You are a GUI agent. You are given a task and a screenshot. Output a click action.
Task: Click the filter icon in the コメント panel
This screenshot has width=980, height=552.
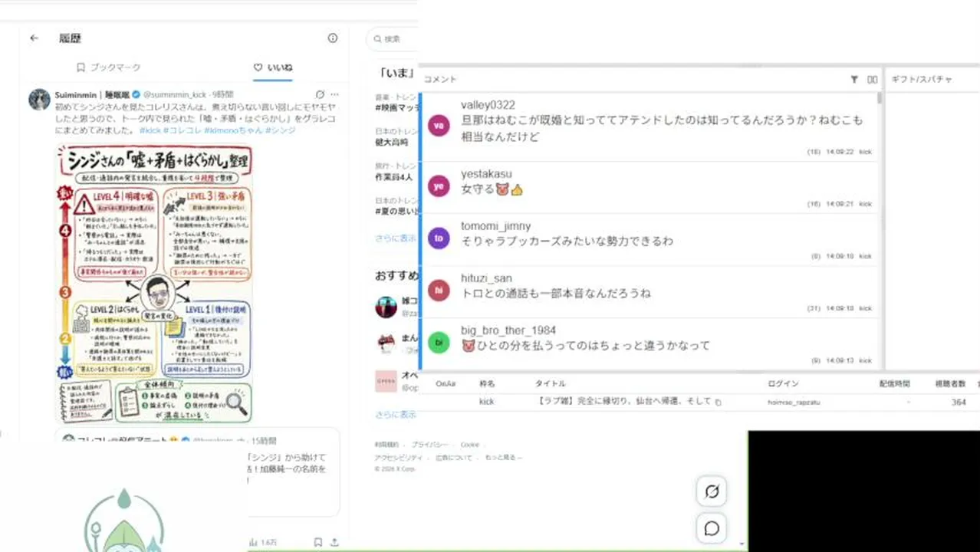tap(854, 79)
